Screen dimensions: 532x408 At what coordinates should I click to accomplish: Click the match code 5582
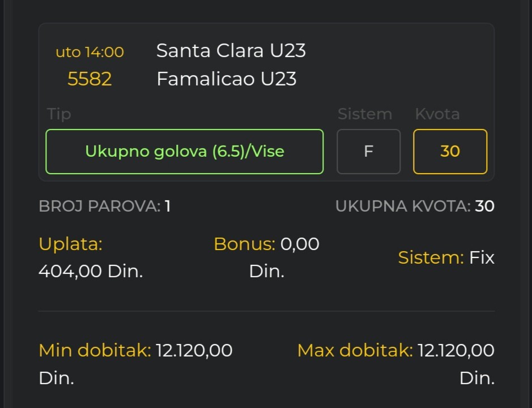[90, 79]
